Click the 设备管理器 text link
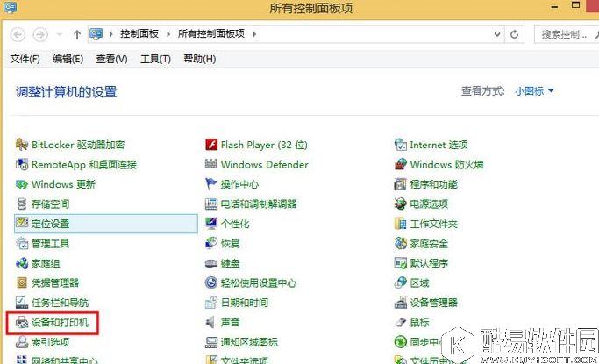Image resolution: width=599 pixels, height=364 pixels. pos(433,303)
